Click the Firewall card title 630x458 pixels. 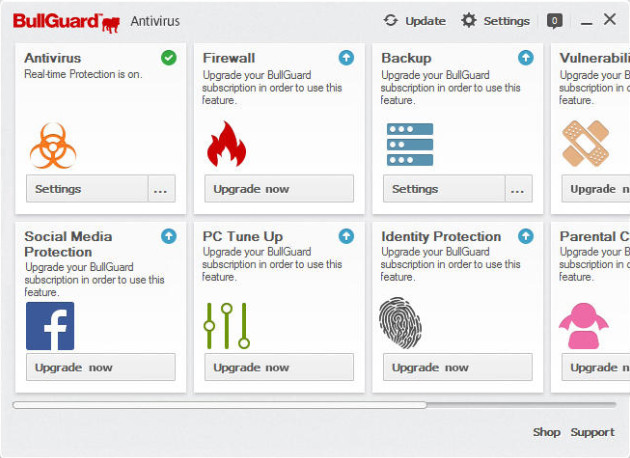tap(229, 58)
